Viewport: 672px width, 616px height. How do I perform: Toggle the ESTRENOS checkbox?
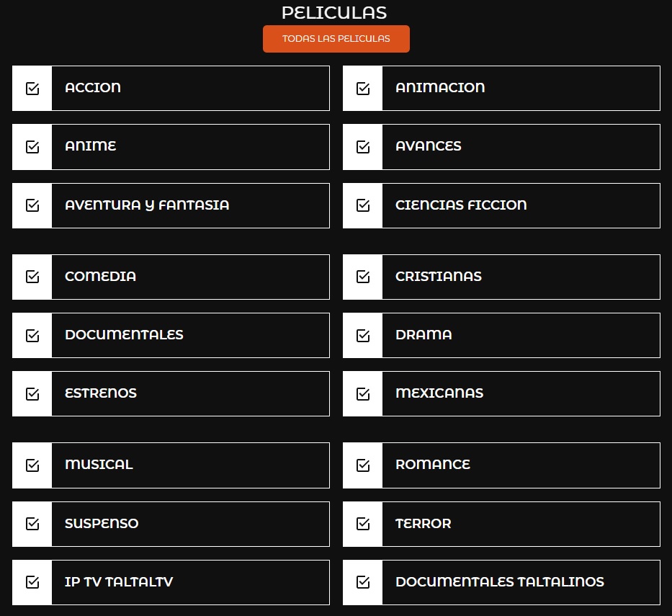[32, 393]
